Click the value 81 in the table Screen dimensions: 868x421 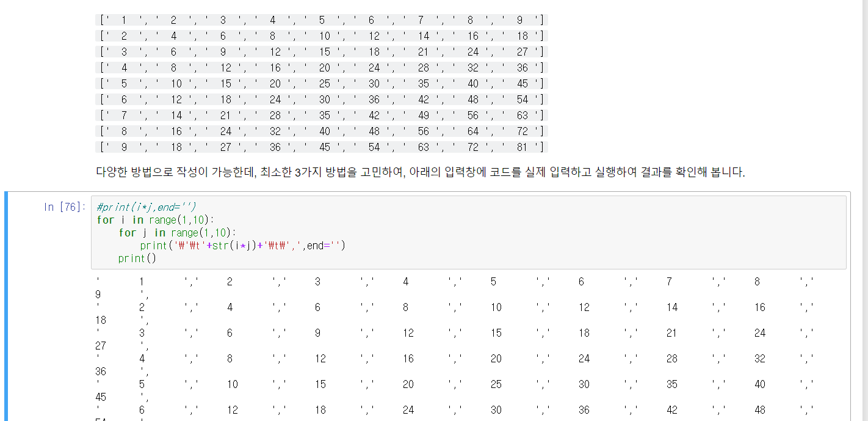coord(523,147)
